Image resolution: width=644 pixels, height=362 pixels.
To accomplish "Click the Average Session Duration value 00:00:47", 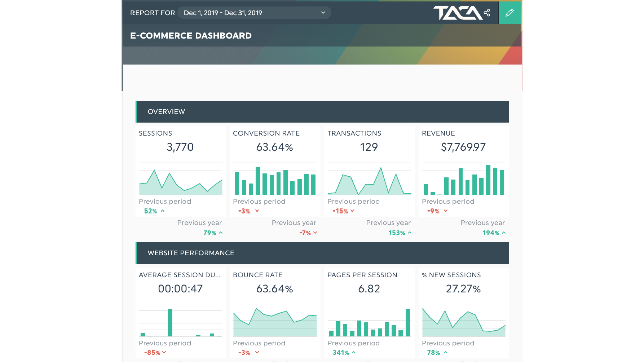I will point(180,289).
